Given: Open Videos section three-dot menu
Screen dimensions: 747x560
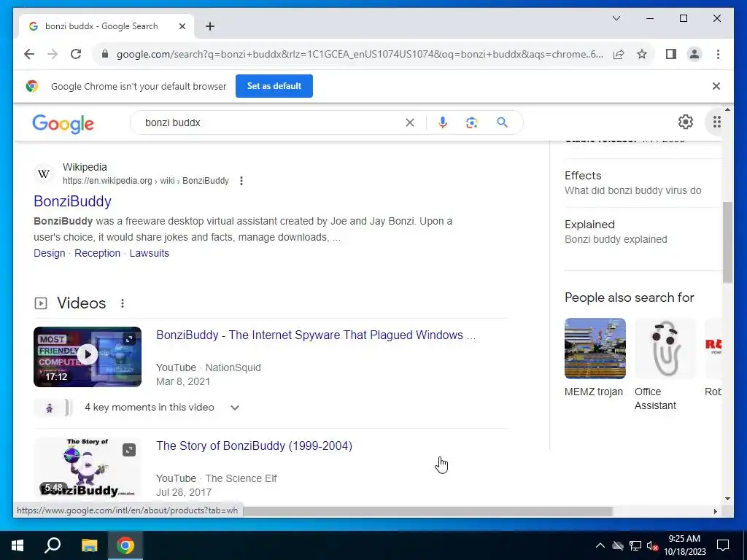Looking at the screenshot, I should (x=123, y=303).
